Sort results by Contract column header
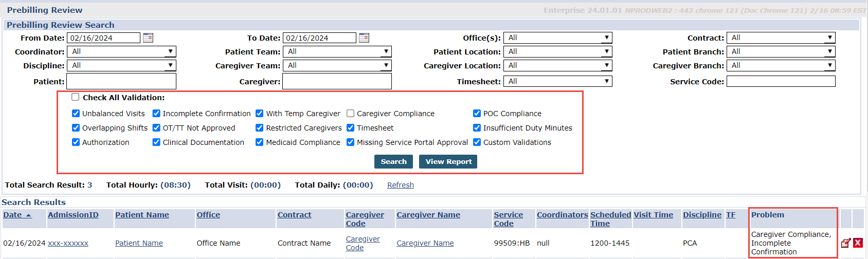Viewport: 868px width, 259px height. click(x=294, y=215)
